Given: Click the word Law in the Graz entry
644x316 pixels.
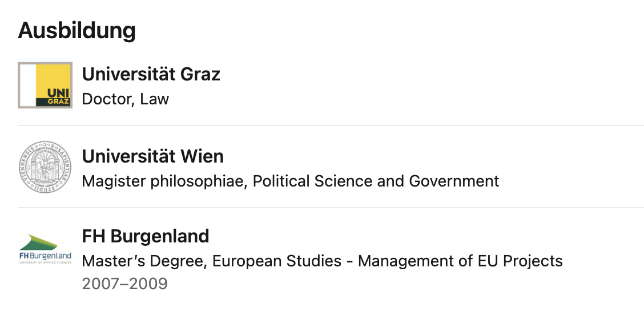Looking at the screenshot, I should pyautogui.click(x=154, y=99).
